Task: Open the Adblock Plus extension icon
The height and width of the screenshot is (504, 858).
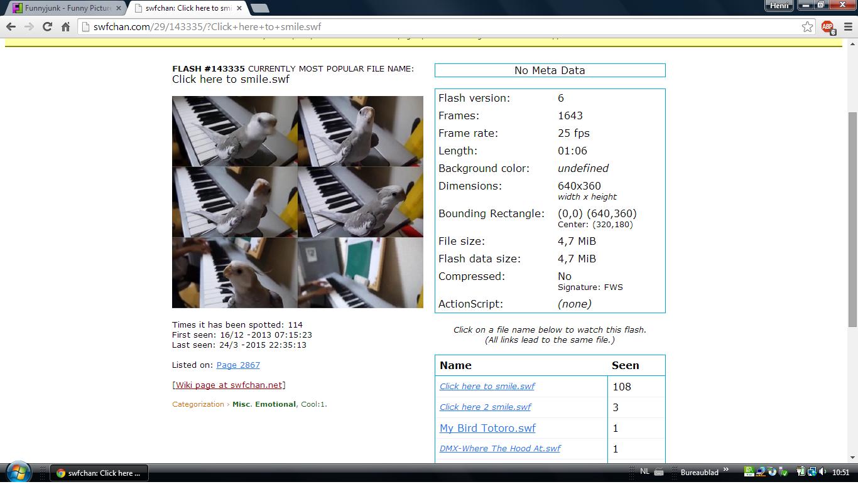Action: (828, 26)
